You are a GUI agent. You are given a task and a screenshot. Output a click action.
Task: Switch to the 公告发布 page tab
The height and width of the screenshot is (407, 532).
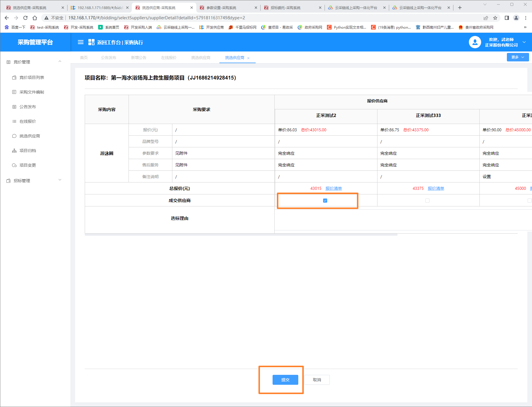click(108, 58)
